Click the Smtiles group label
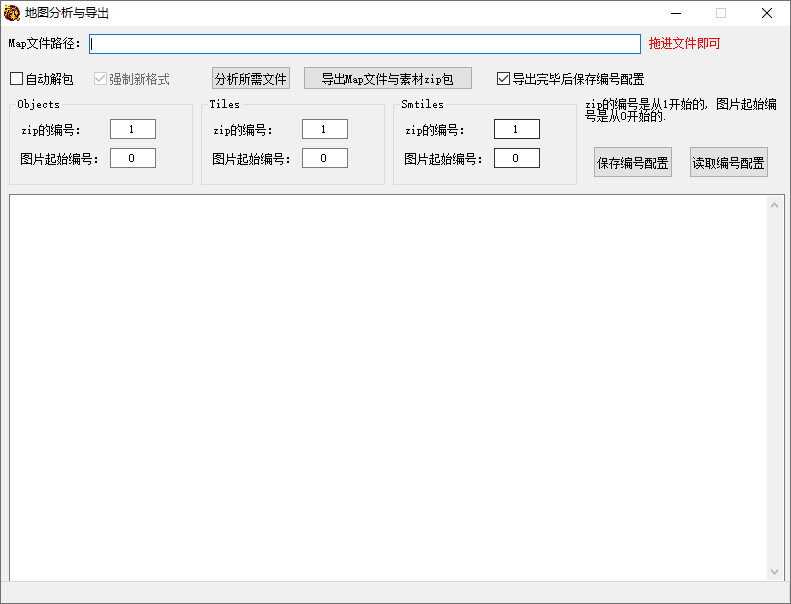The height and width of the screenshot is (604, 791). 422,104
